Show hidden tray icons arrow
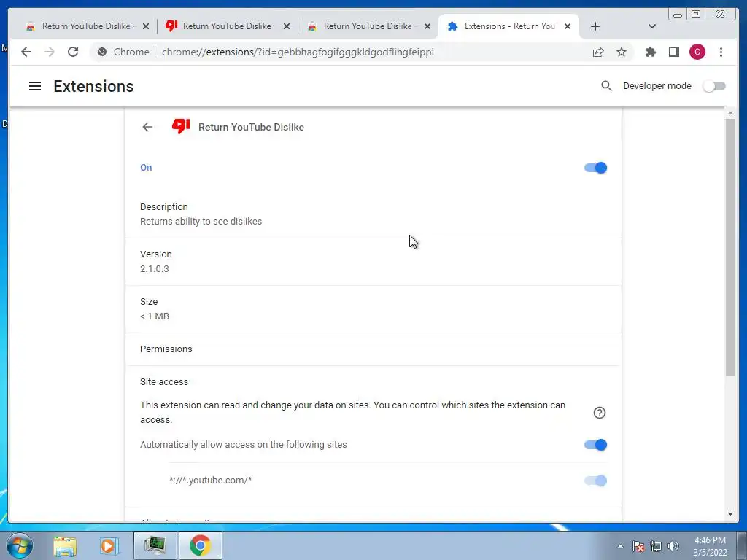 [x=620, y=546]
